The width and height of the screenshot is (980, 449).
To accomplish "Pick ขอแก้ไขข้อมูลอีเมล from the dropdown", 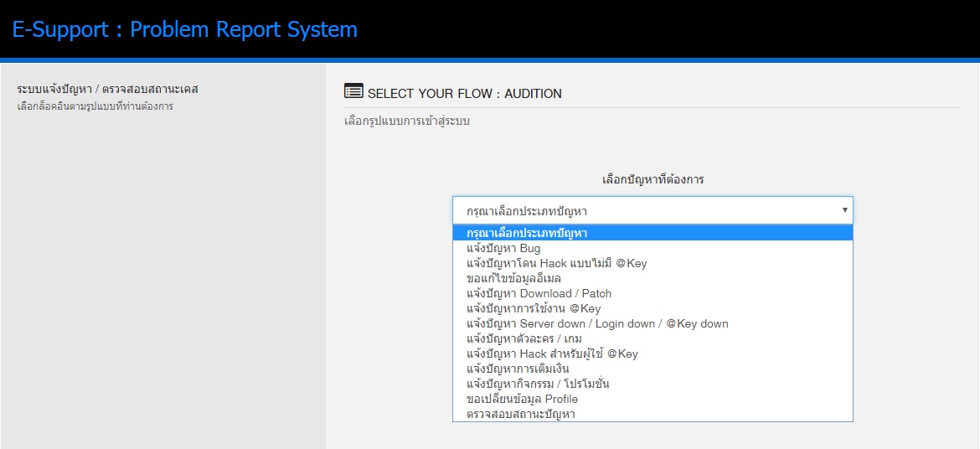I will tap(652, 278).
